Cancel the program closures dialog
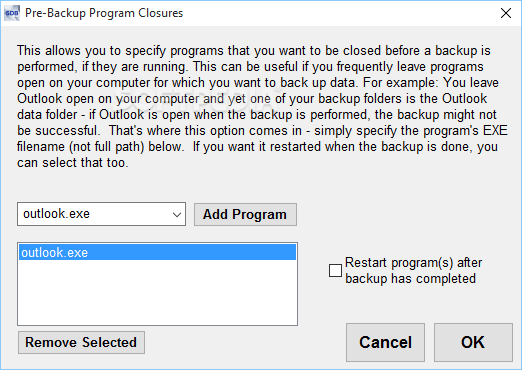 [x=385, y=342]
